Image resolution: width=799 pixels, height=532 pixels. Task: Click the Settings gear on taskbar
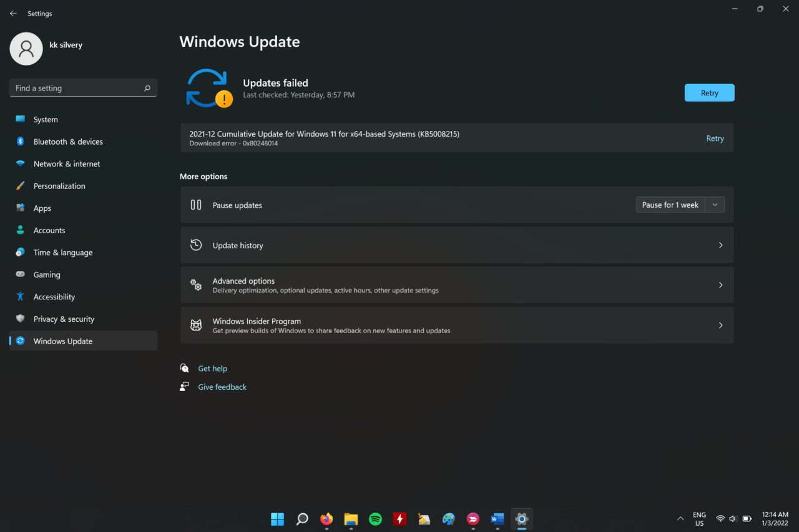522,519
